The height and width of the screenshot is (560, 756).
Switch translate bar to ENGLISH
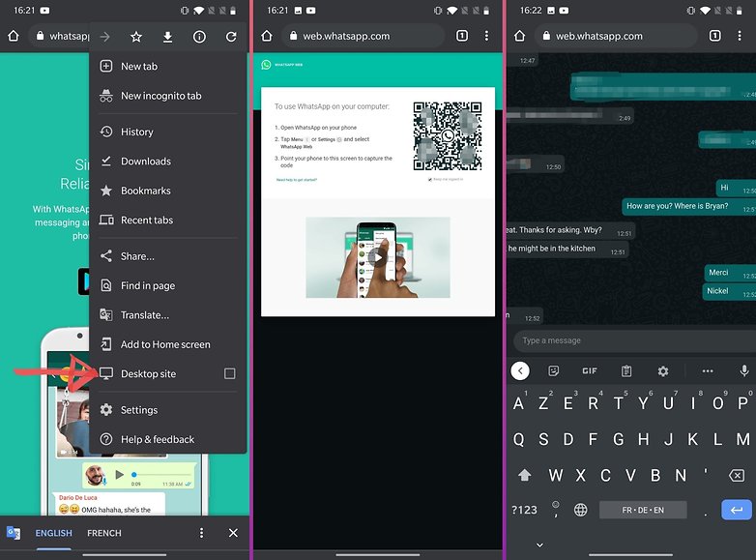[x=53, y=533]
